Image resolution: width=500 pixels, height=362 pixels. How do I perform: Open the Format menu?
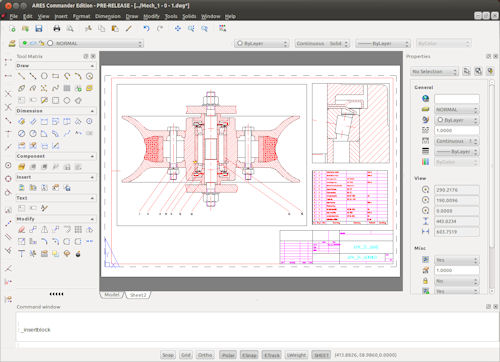pos(81,16)
